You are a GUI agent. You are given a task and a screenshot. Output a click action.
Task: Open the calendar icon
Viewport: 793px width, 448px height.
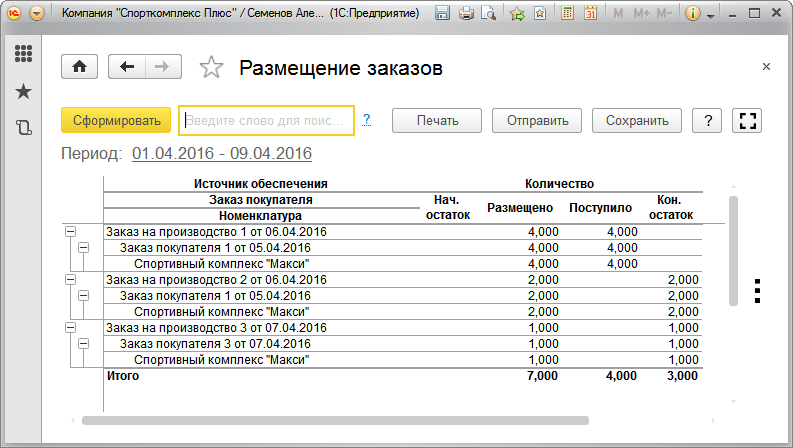click(590, 14)
